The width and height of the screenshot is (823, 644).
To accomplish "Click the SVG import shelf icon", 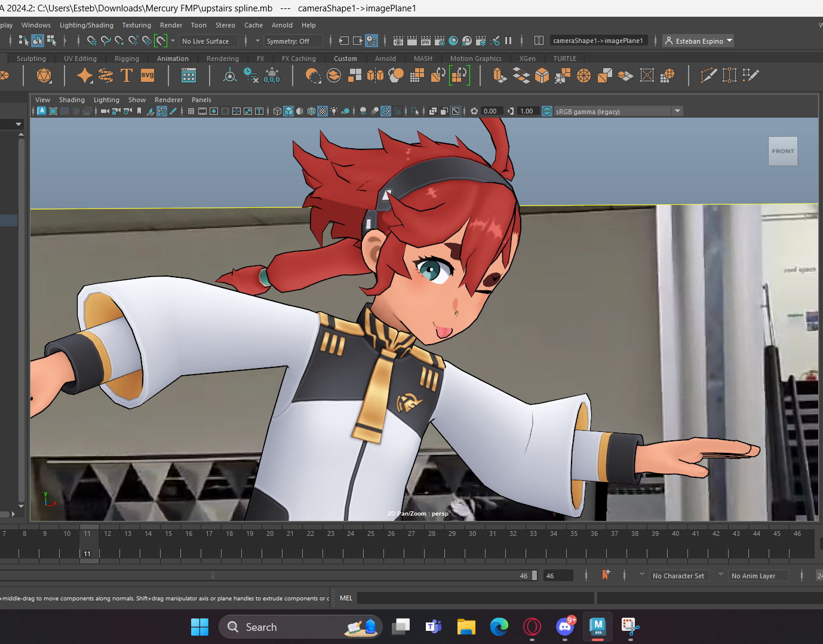I will [x=148, y=75].
